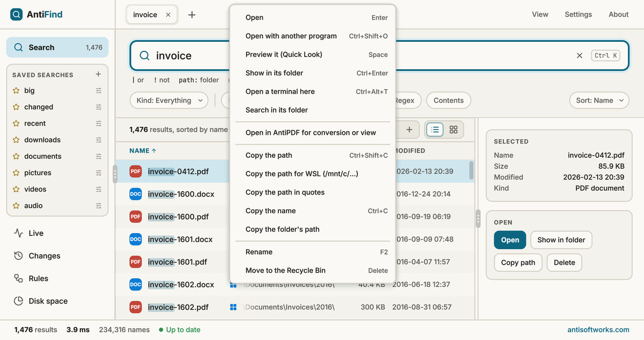Image resolution: width=644 pixels, height=340 pixels.
Task: Click the Delete button in details panel
Action: coord(564,263)
